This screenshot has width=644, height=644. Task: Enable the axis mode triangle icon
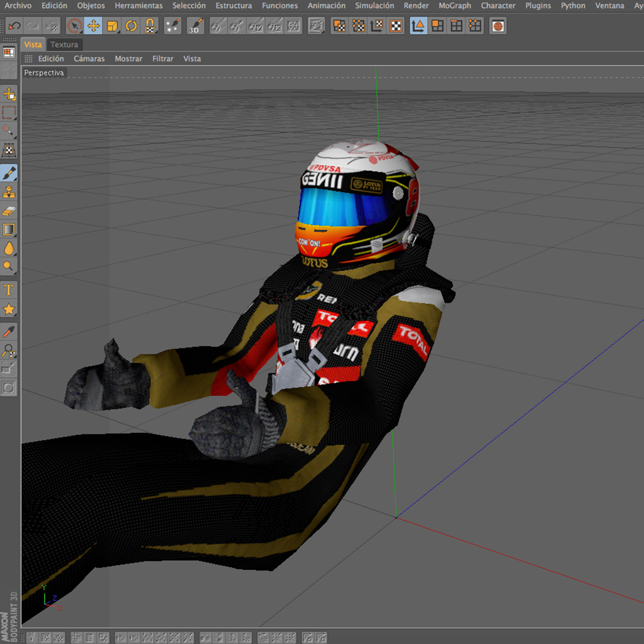(418, 26)
